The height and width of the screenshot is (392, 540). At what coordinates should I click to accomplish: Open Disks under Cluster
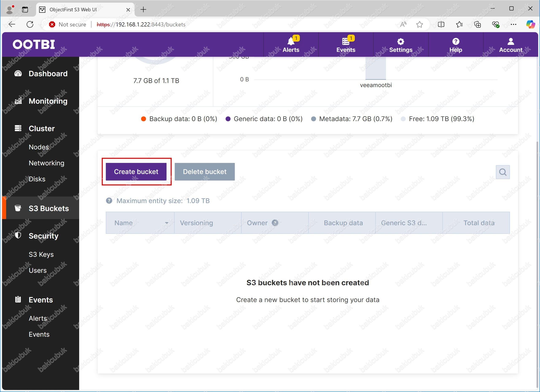click(x=37, y=179)
